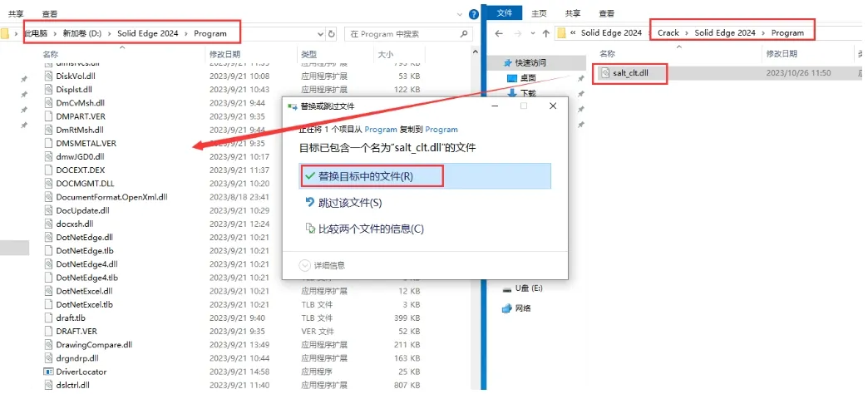This screenshot has height=394, width=868.
Task: Click DmRtMsh.dll file icon
Action: click(49, 130)
